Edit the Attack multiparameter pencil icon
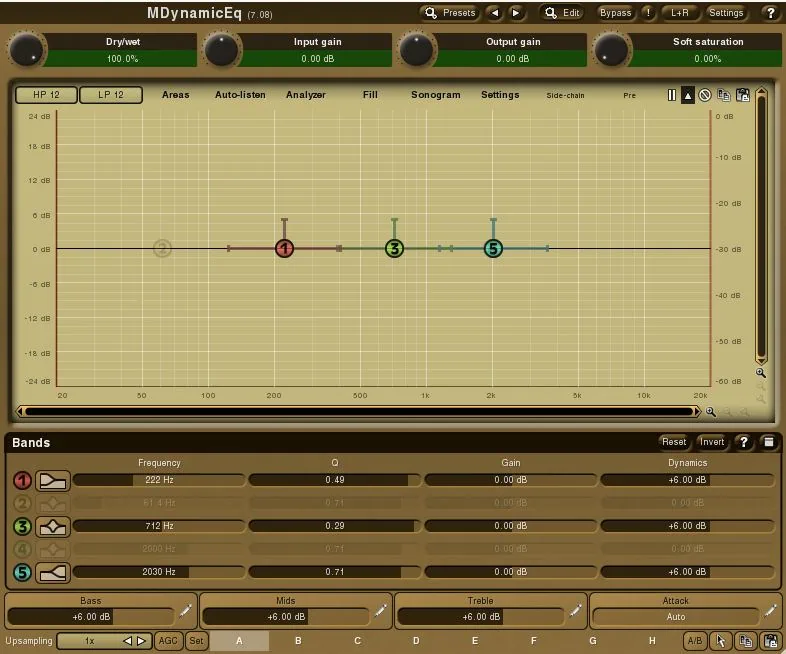Screen dimensions: 786x654 [770, 610]
